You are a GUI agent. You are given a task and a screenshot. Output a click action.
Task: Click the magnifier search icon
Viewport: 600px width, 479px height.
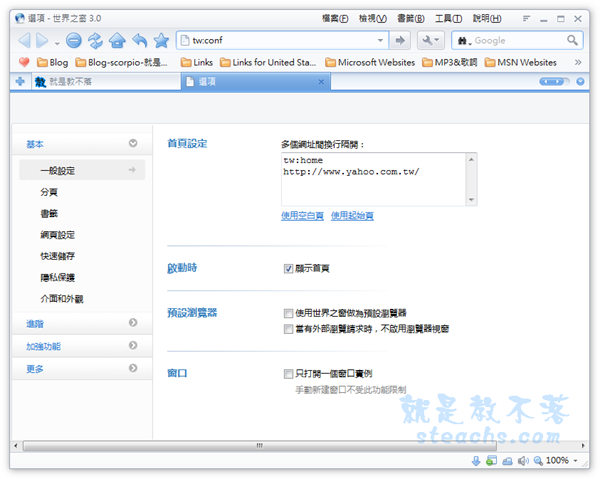pos(572,40)
